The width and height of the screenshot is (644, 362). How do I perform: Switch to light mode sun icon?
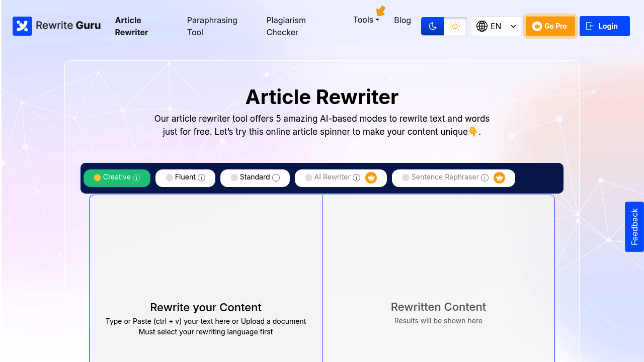coord(455,26)
